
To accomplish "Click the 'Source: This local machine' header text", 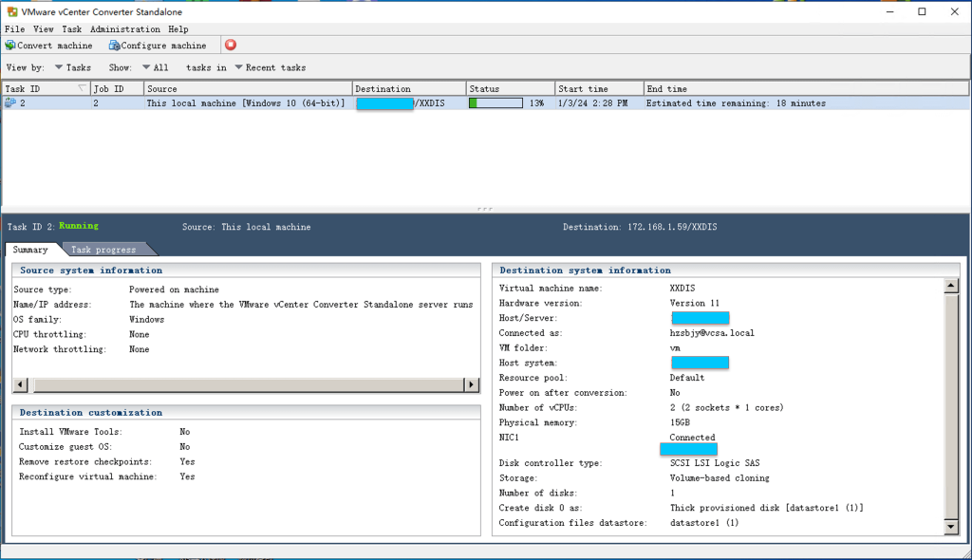I will pyautogui.click(x=246, y=227).
